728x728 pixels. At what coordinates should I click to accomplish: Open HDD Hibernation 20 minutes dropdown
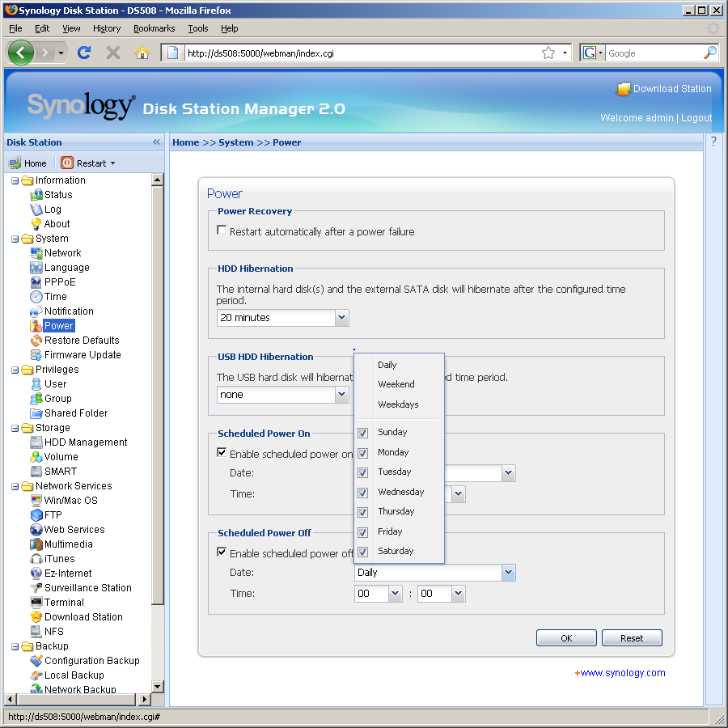[x=283, y=318]
